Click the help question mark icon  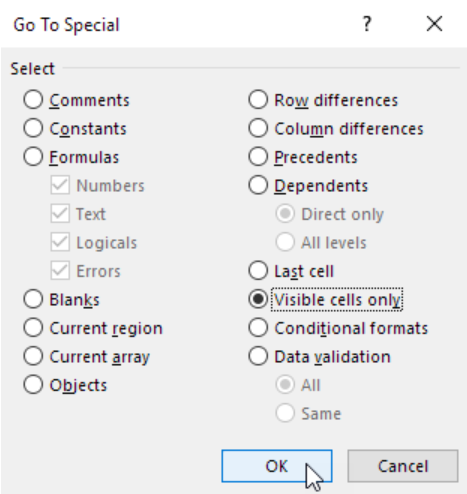pyautogui.click(x=367, y=24)
